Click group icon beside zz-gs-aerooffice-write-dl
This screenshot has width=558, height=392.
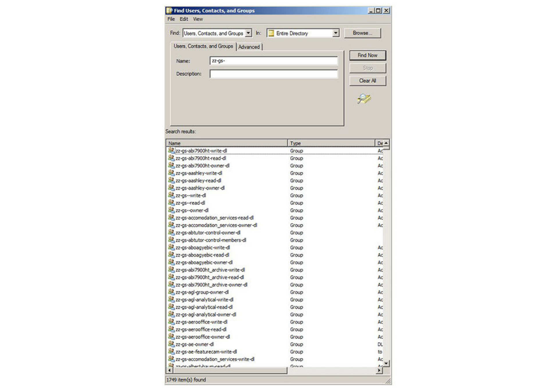(171, 322)
